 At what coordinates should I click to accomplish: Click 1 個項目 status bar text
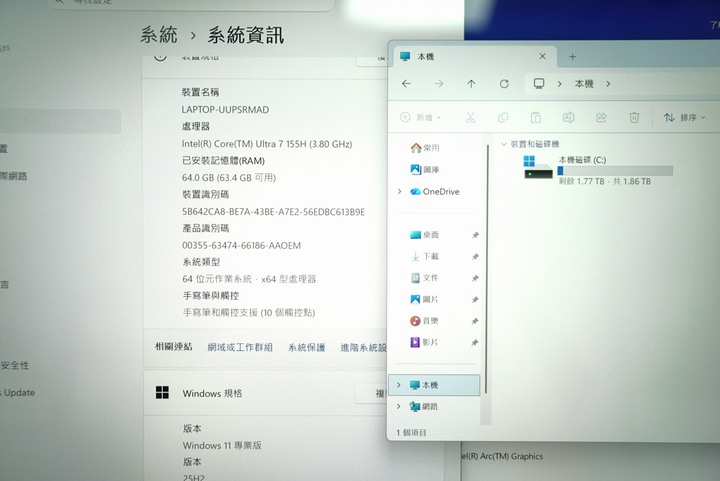[411, 432]
